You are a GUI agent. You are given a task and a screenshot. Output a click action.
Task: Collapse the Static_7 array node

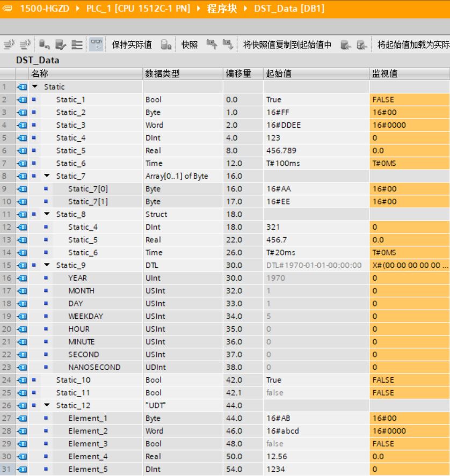click(47, 175)
